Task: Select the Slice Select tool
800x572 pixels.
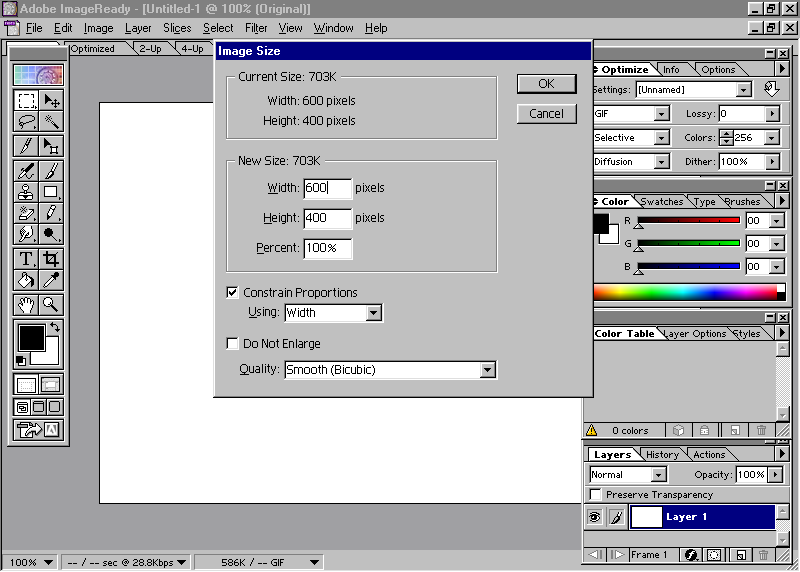Action: pyautogui.click(x=51, y=146)
